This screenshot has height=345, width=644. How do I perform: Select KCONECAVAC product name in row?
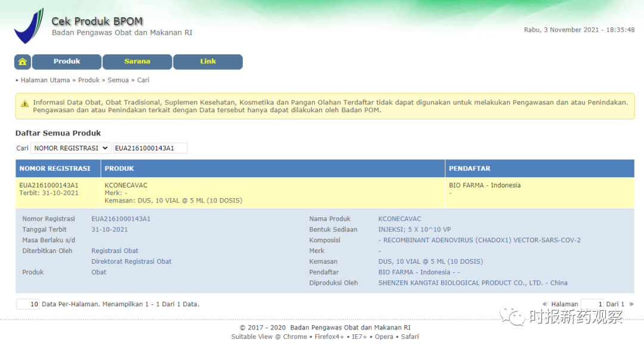pyautogui.click(x=126, y=186)
